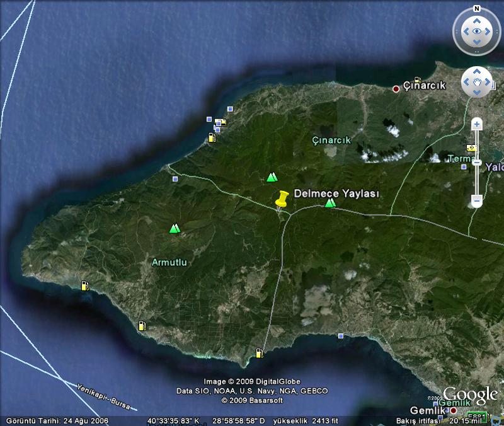Click the blue square beside the road west of the pushpin
The image size is (504, 426).
click(175, 179)
